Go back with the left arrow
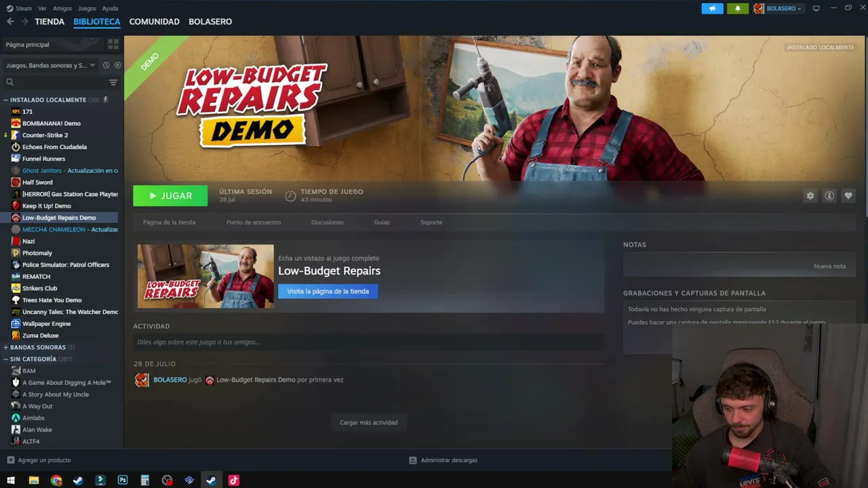The height and width of the screenshot is (488, 868). tap(10, 22)
